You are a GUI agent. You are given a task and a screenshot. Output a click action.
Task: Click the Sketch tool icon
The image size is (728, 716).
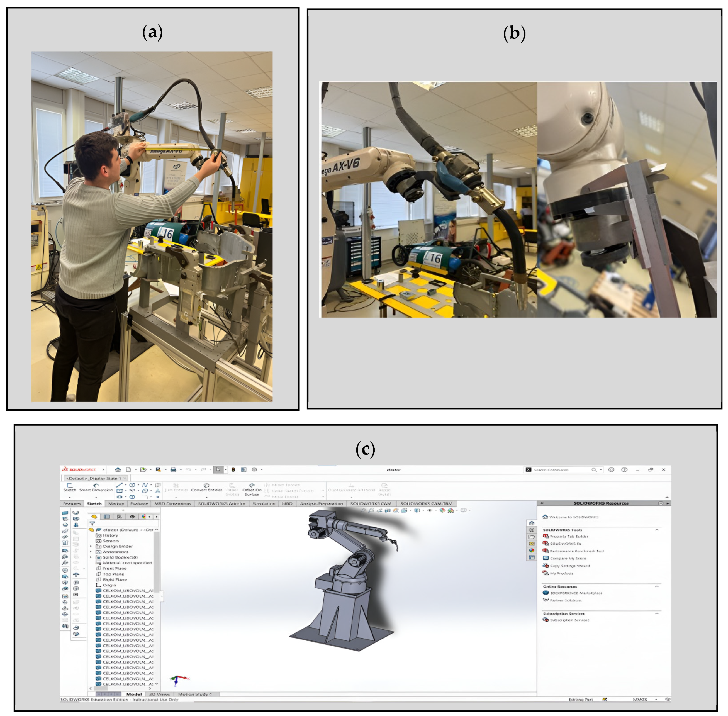70,487
